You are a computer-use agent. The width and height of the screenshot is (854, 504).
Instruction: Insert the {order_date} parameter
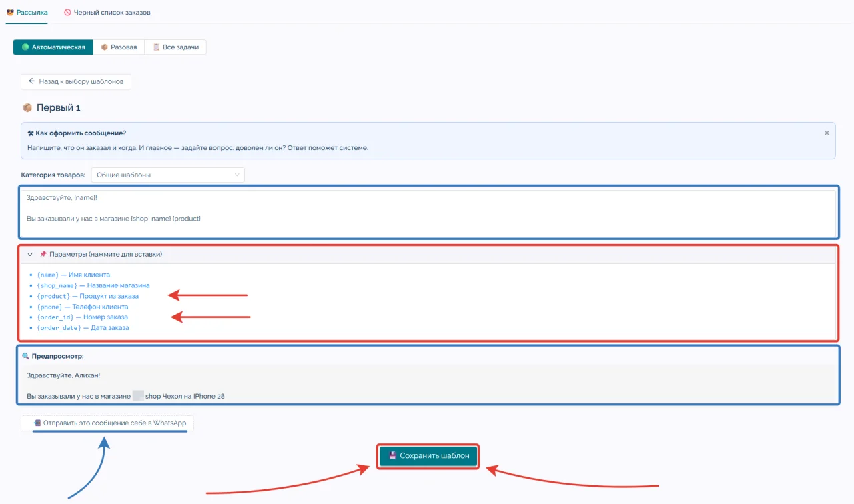click(x=83, y=328)
